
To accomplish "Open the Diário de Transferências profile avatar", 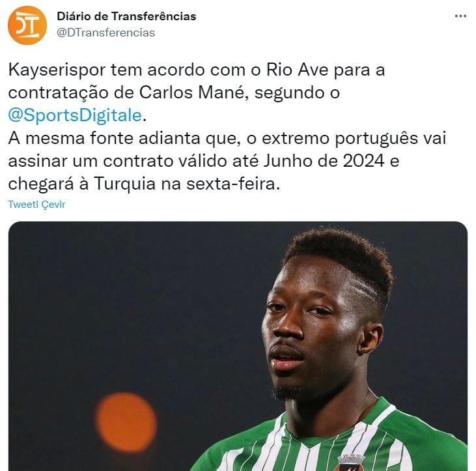I will pyautogui.click(x=27, y=25).
